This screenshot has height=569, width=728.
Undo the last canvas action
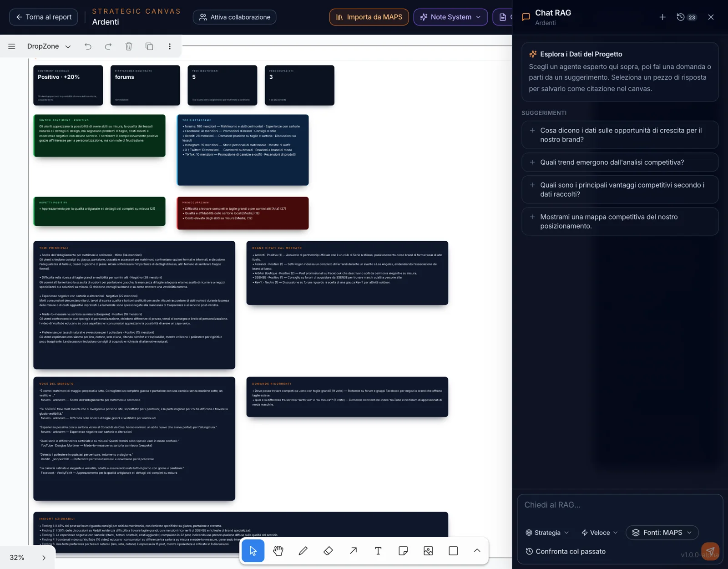[x=88, y=46]
